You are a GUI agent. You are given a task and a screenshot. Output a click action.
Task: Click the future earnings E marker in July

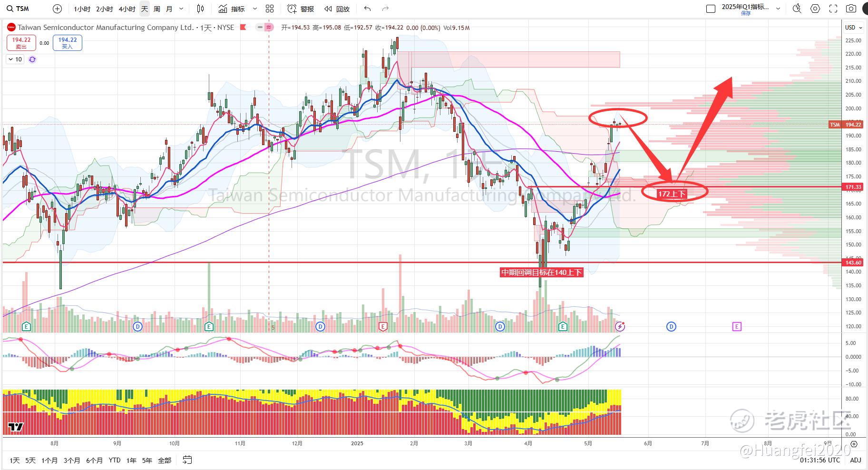click(x=737, y=326)
